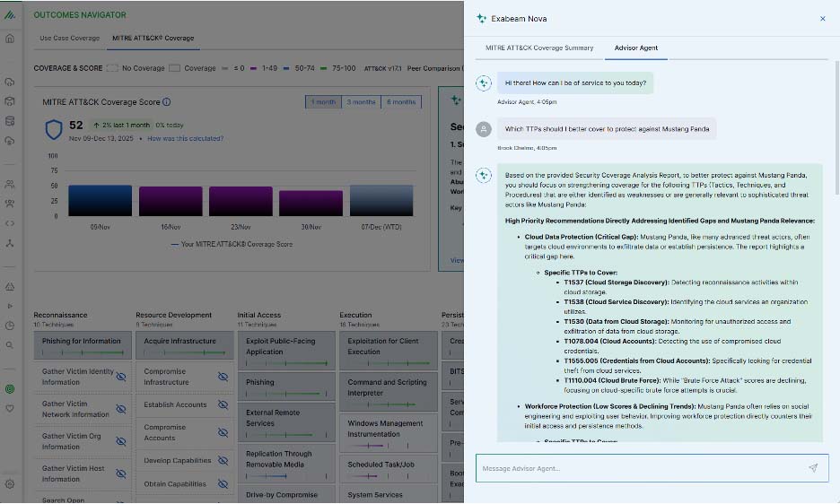Click the Nova chat scrollbar
Screen dimensions: 840x504
[x=836, y=127]
